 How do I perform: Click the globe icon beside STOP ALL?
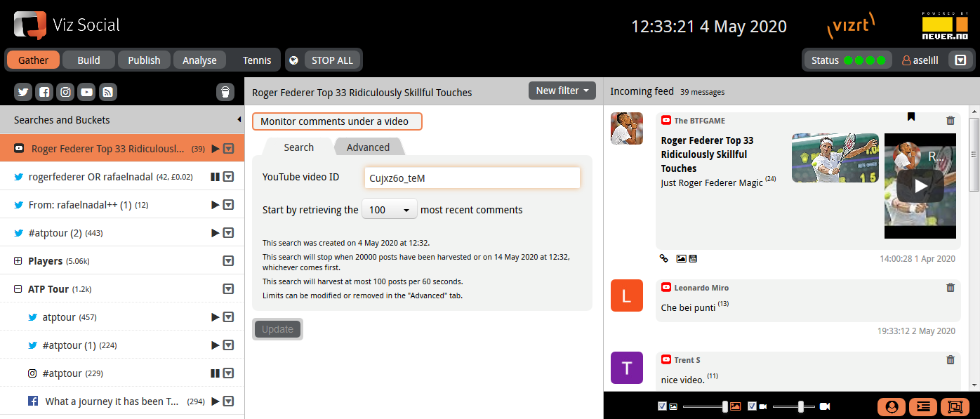294,60
